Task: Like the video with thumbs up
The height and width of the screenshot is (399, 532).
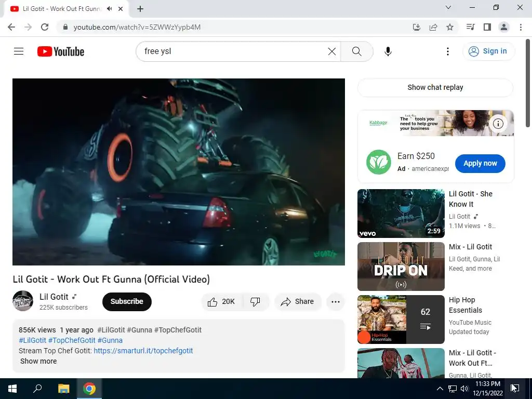Action: [221, 302]
